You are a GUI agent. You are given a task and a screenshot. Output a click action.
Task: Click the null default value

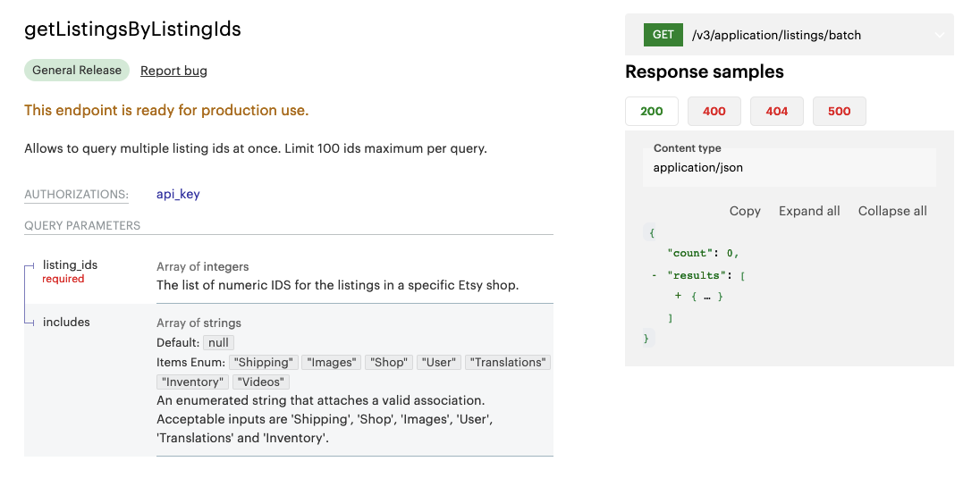click(219, 343)
